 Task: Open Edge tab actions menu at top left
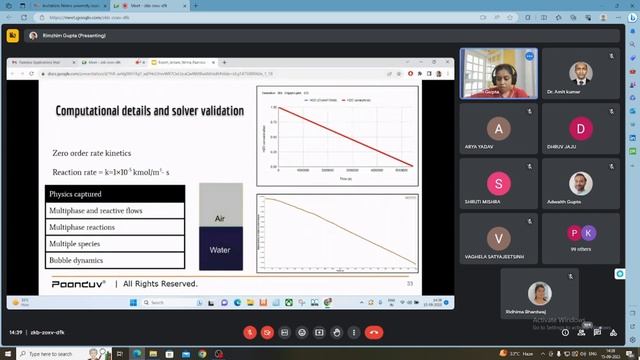(22, 6)
